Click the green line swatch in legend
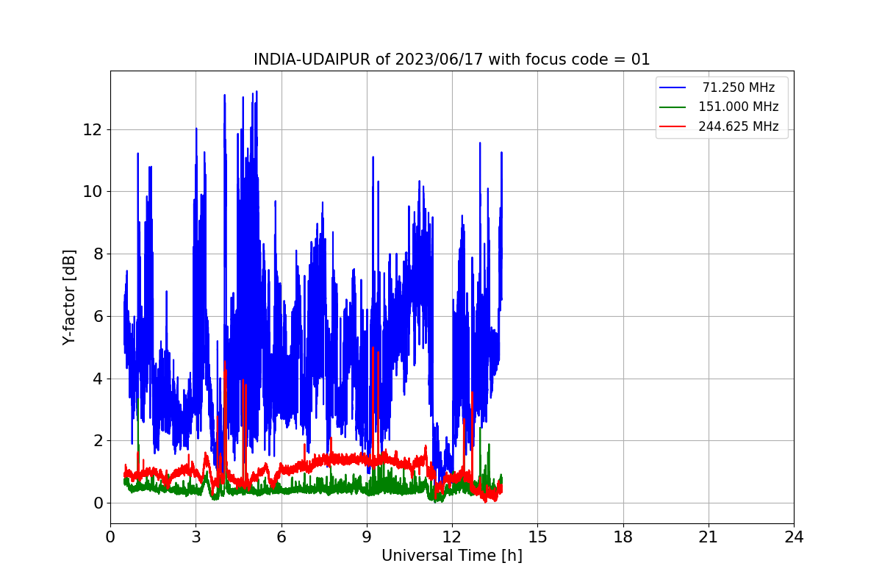882x588 pixels. pos(673,107)
